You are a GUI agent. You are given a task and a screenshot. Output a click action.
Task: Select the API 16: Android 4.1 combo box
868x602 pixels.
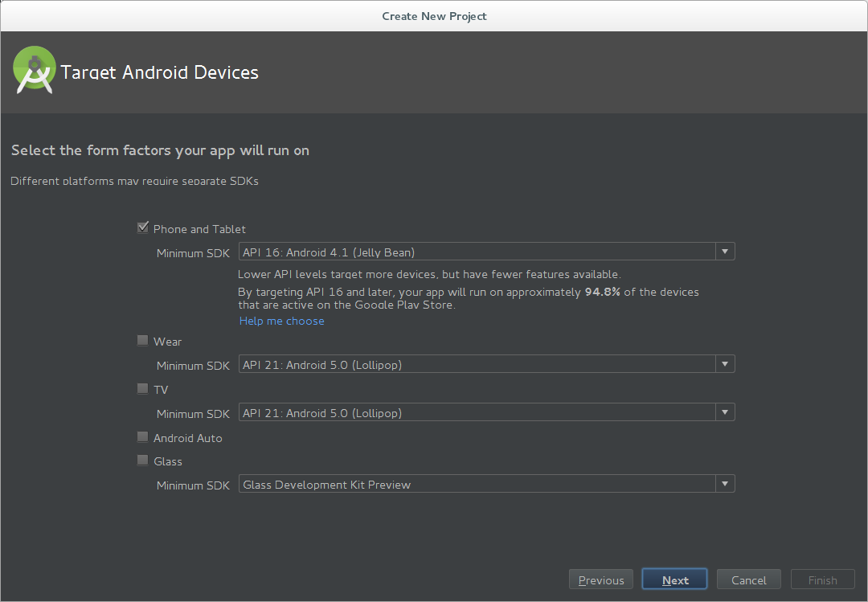pyautogui.click(x=486, y=252)
